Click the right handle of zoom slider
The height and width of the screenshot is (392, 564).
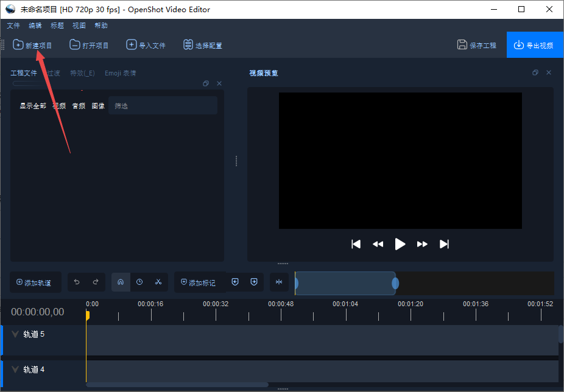pyautogui.click(x=395, y=283)
